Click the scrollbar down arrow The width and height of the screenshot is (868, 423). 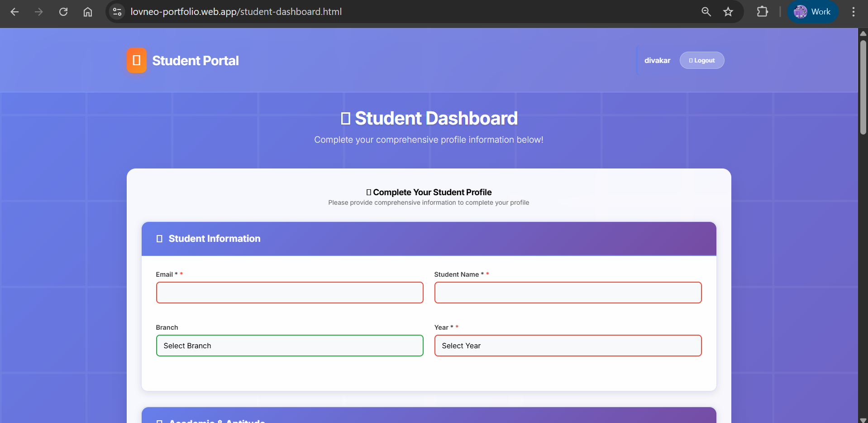863,419
